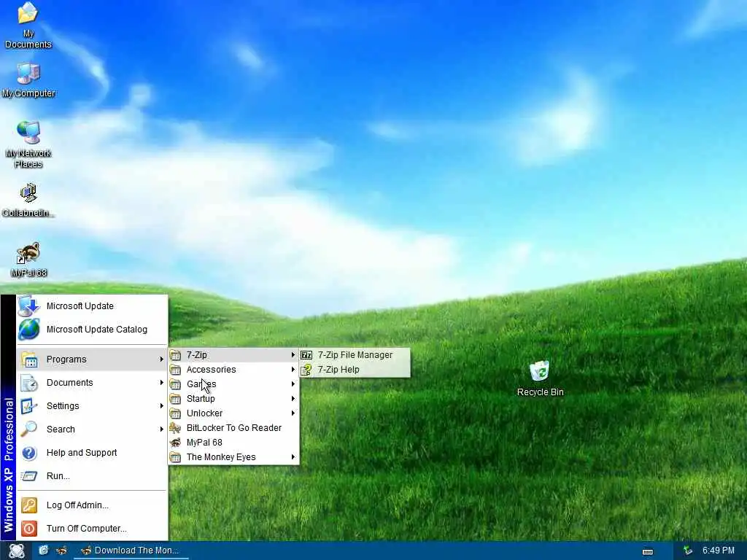Open 7-Zip Help
Screen dimensions: 747x560
coord(355,370)
